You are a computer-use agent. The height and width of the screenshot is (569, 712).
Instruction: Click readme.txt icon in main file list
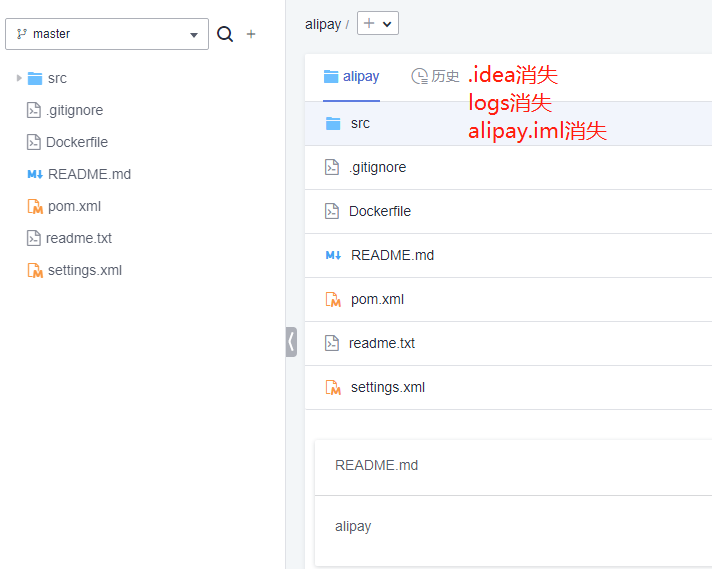click(x=332, y=343)
